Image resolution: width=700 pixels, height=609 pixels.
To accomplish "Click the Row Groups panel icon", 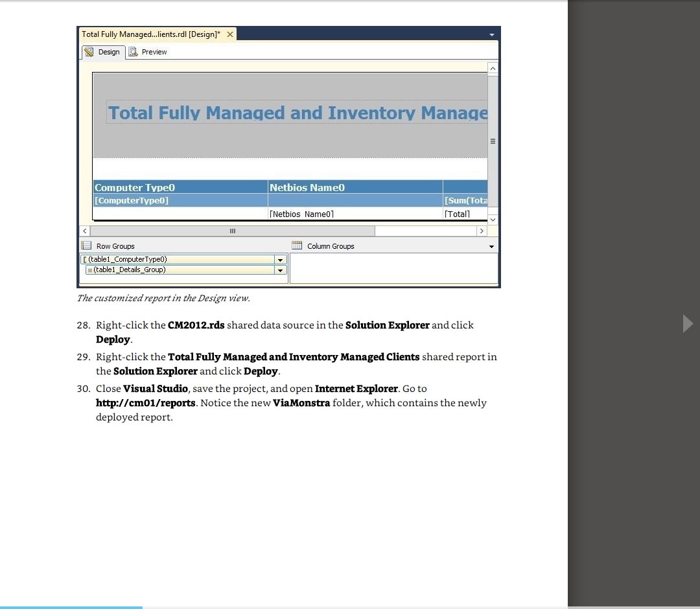I will (86, 246).
